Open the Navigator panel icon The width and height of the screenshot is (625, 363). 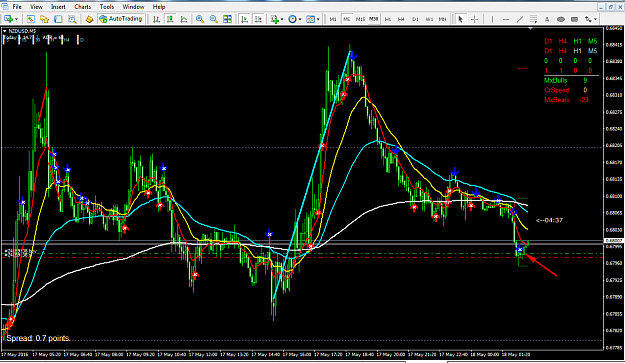click(44, 19)
